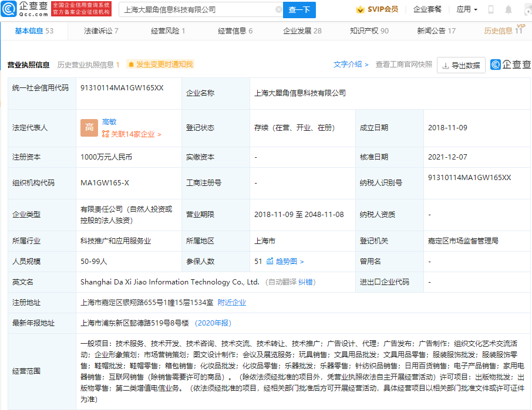Click the orange avatar for 高敏
Screen dimensions: 532x410
[89, 128]
